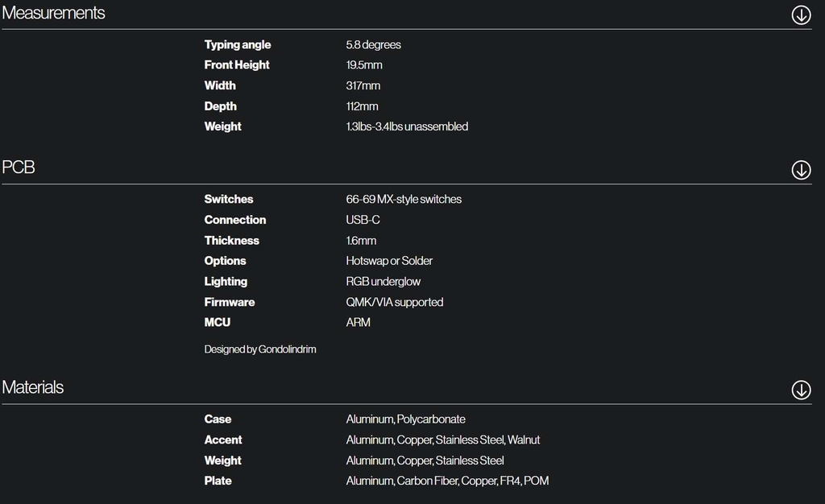This screenshot has width=825, height=504.
Task: Select the Case material label
Action: point(218,419)
